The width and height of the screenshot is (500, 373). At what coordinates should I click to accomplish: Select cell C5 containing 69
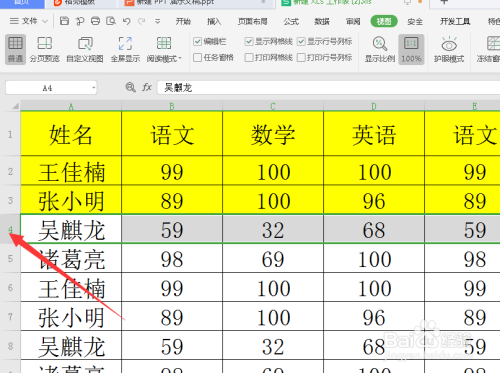pos(273,258)
